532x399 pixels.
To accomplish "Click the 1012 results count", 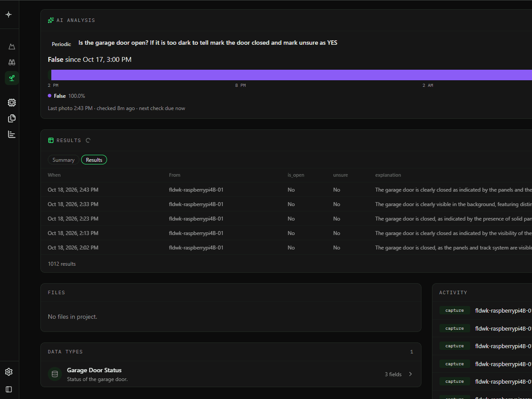I will click(x=62, y=264).
